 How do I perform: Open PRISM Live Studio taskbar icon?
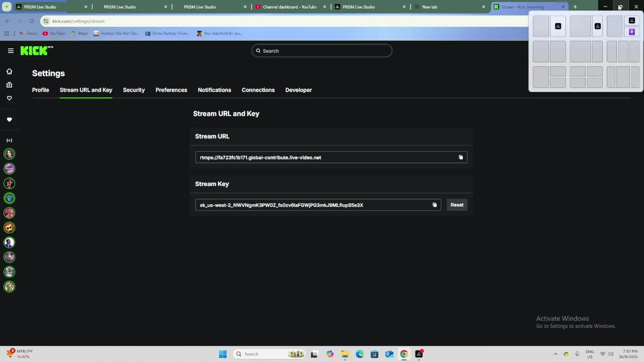(419, 354)
